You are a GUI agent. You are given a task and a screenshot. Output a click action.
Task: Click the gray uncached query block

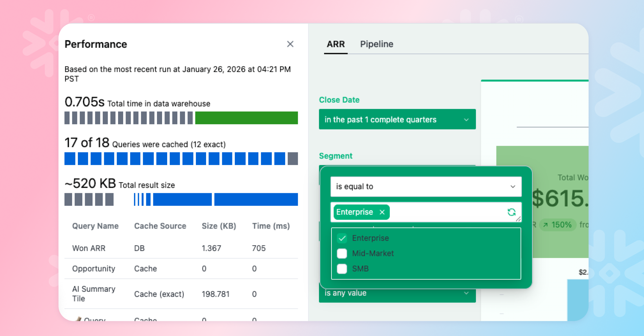(x=293, y=159)
